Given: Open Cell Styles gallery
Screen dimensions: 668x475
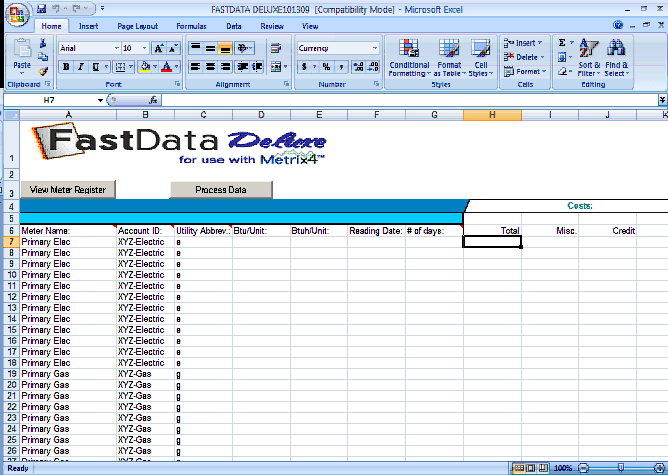Looking at the screenshot, I should point(481,58).
